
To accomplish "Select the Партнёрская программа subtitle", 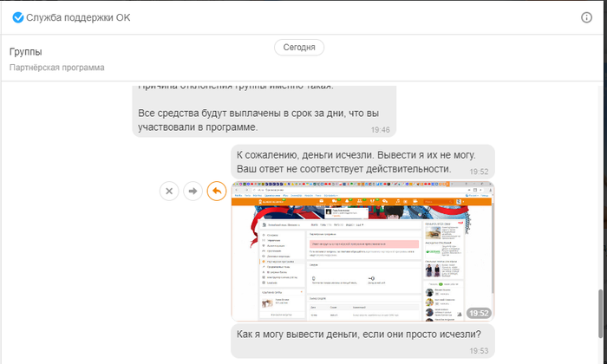I will [56, 68].
